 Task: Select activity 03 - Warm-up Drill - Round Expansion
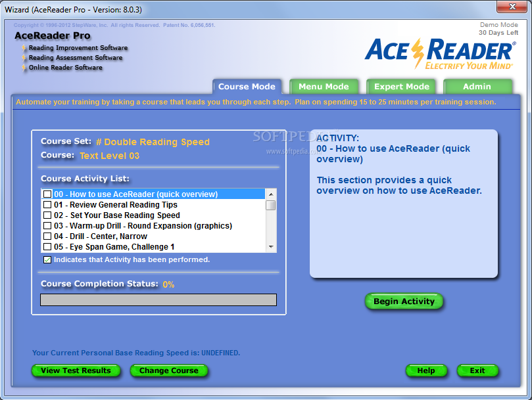[x=153, y=225]
